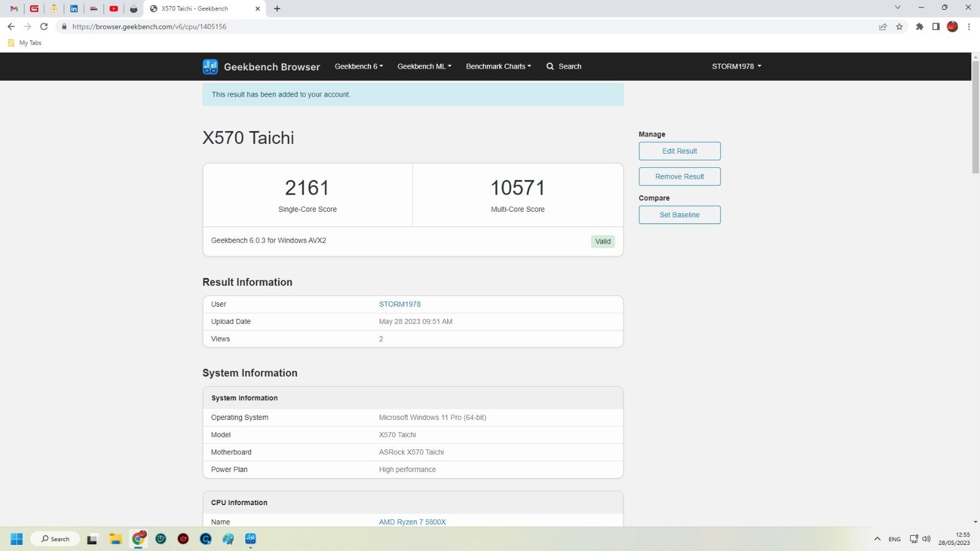The image size is (980, 551).
Task: Open File Explorer from the taskbar
Action: pyautogui.click(x=115, y=539)
